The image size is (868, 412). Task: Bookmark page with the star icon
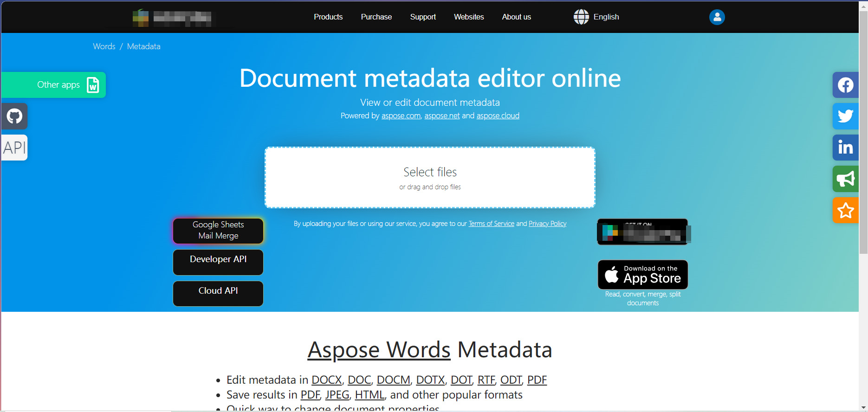click(845, 210)
